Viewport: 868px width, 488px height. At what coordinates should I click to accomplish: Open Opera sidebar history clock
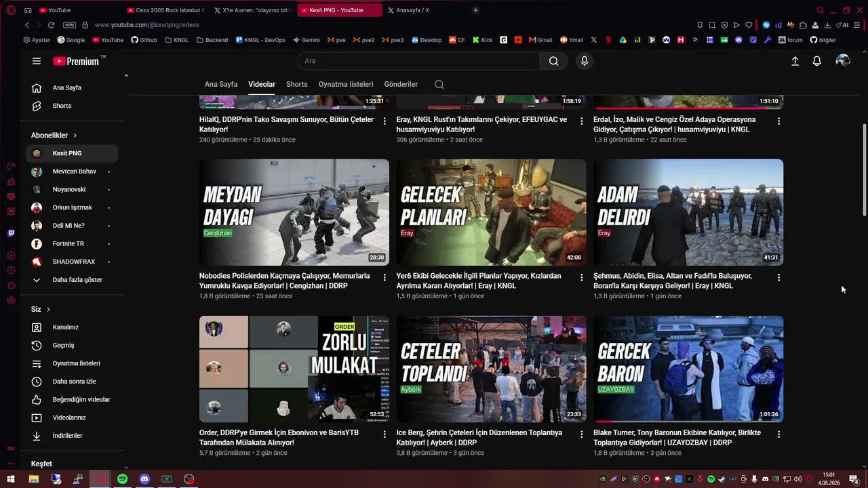tap(11, 270)
